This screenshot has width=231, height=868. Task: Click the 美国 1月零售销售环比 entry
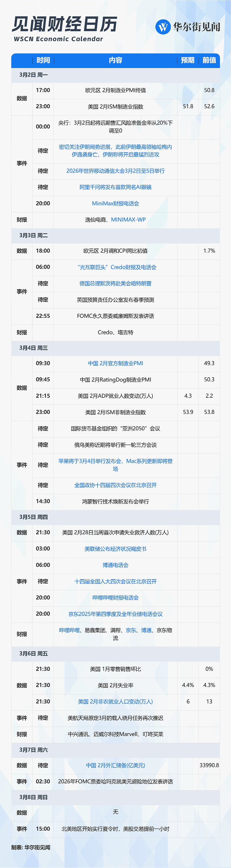(115, 669)
